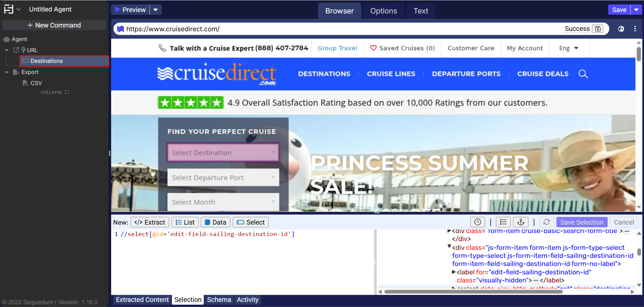The height and width of the screenshot is (307, 644).
Task: Click the floppy disk icon next to Success
Action: click(x=598, y=29)
